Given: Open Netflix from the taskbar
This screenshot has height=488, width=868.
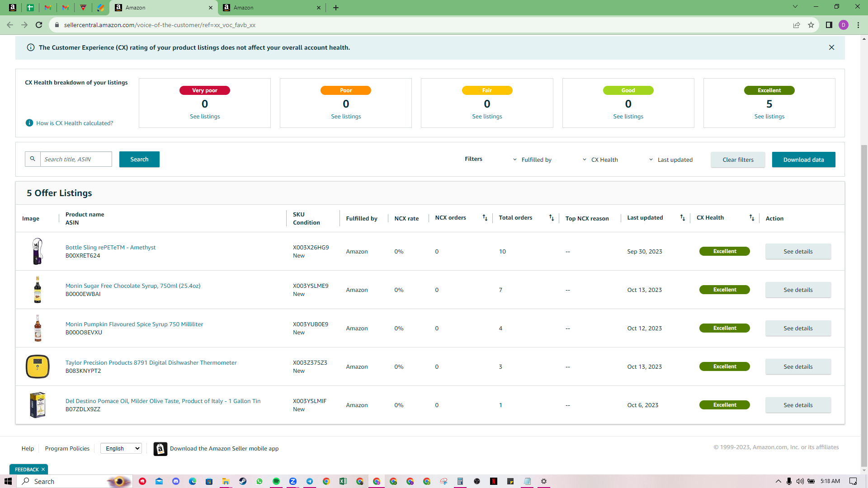Looking at the screenshot, I should coord(494,481).
